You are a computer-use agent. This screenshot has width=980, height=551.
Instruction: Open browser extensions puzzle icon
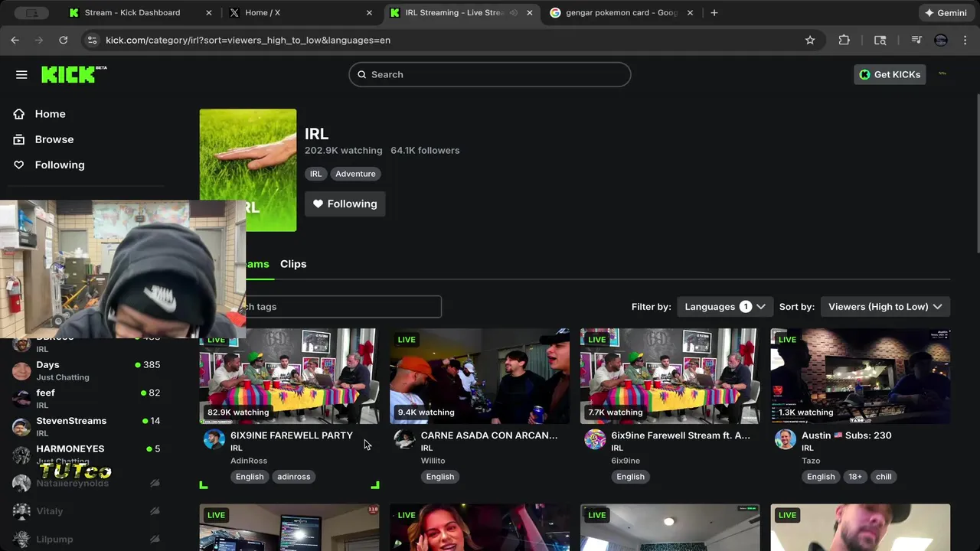pos(844,40)
